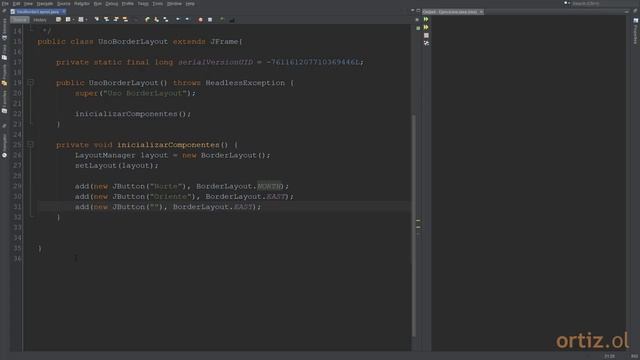Open the Projects side panel

4,75
